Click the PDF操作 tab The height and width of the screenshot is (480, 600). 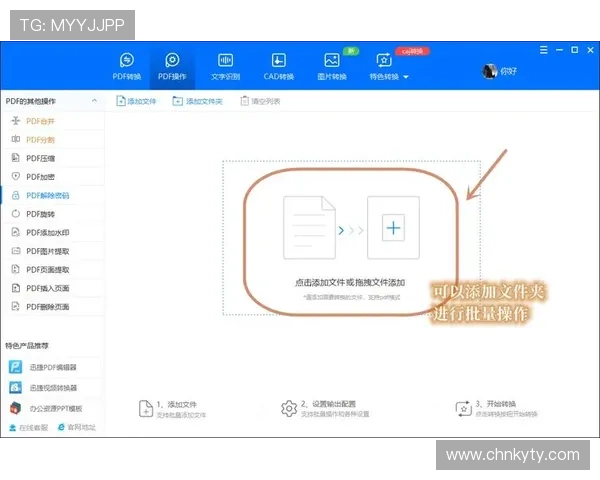pyautogui.click(x=172, y=66)
